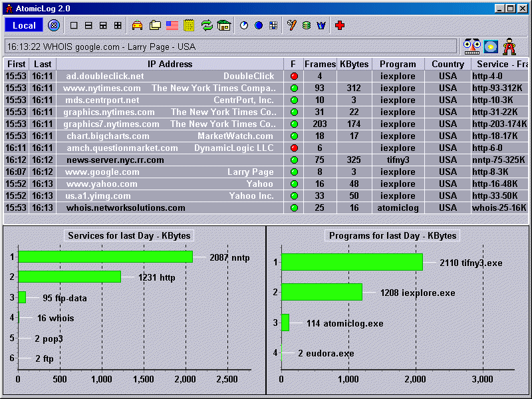Click the USA flag icon
The width and height of the screenshot is (532, 399).
172,25
